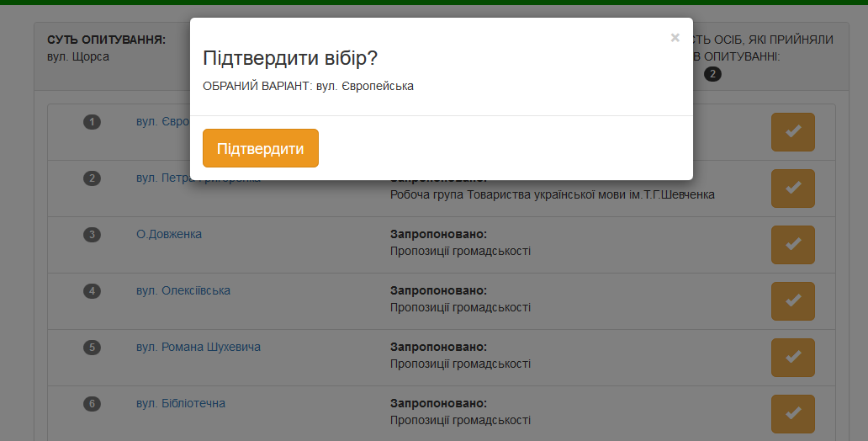Open the О.Довженка link

(x=168, y=234)
